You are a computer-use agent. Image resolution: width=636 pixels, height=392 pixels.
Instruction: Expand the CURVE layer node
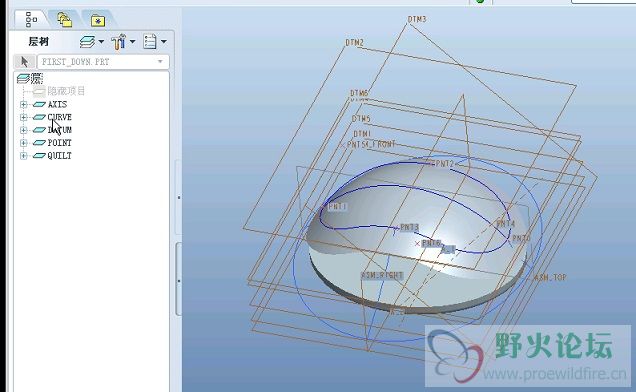click(24, 117)
